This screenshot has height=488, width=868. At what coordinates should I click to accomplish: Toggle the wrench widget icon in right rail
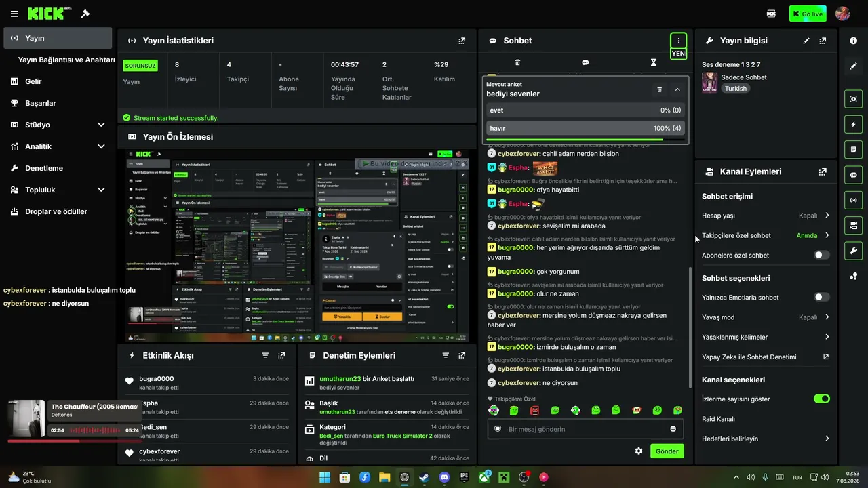point(853,251)
